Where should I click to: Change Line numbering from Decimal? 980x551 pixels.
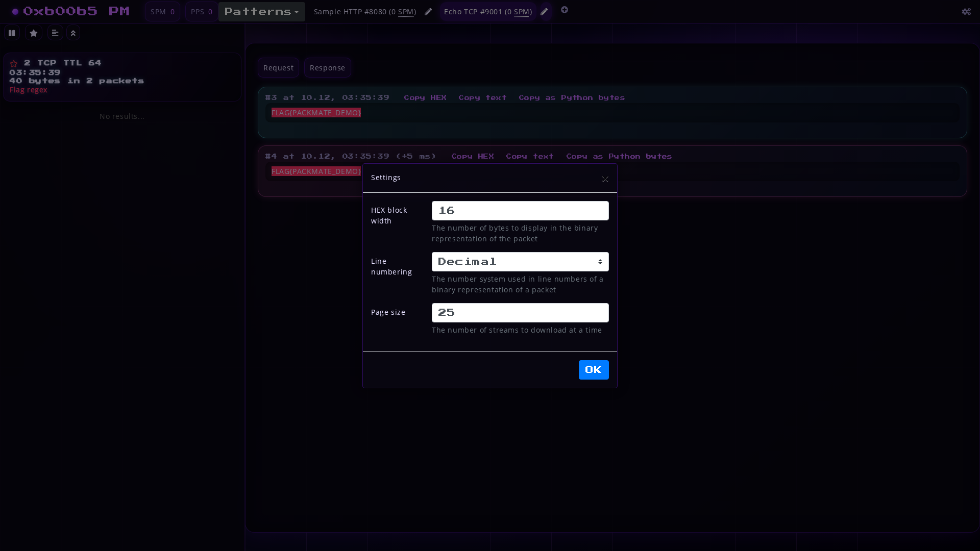tap(520, 261)
